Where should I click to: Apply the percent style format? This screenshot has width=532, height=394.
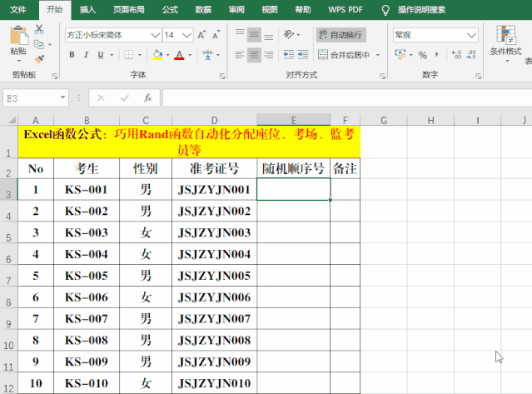[x=422, y=55]
